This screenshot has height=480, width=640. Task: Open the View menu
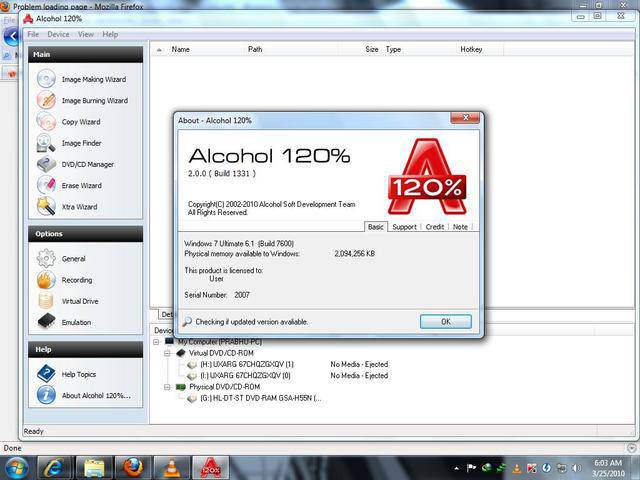pyautogui.click(x=86, y=34)
